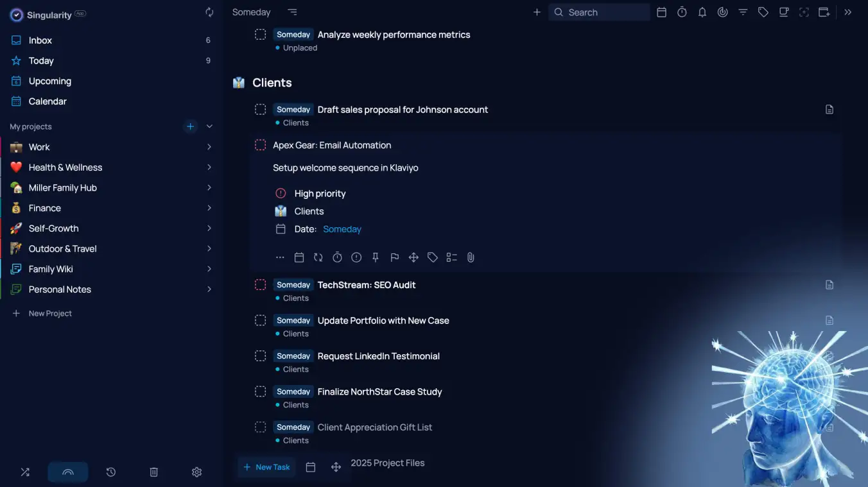The image size is (868, 487).
Task: Set a recurring repeat on Apex Gear task
Action: (x=318, y=257)
